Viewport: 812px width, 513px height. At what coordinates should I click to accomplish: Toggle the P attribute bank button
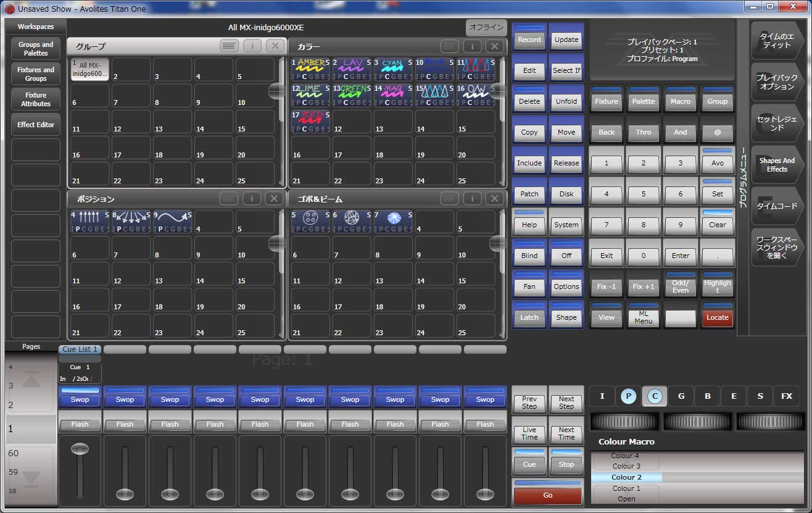click(x=628, y=396)
